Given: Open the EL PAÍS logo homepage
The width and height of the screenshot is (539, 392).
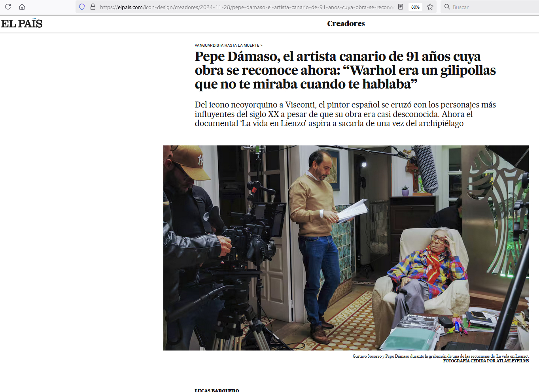Looking at the screenshot, I should coord(22,24).
